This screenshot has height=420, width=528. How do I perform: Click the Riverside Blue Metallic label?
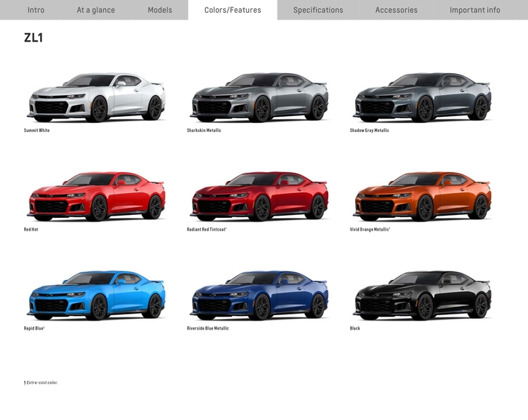[207, 329]
